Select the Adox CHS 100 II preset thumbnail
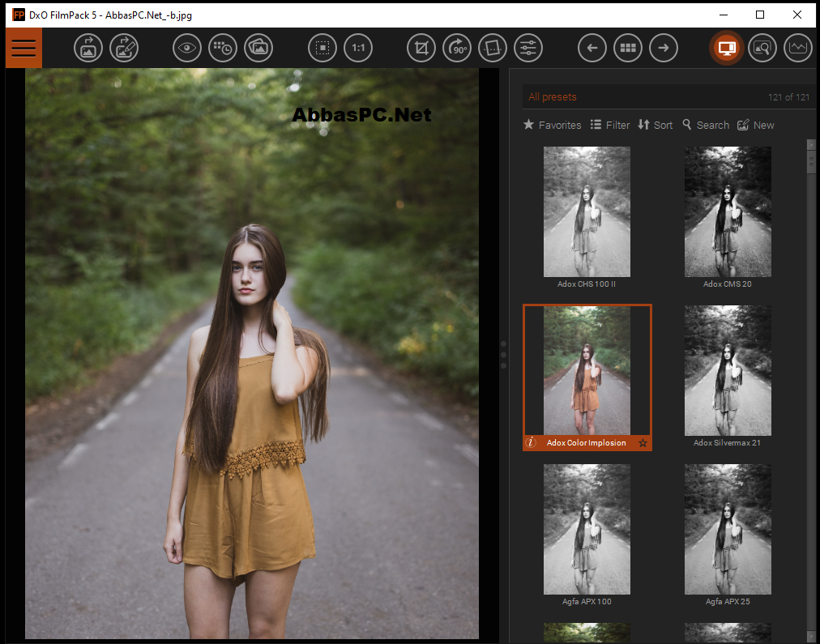The height and width of the screenshot is (644, 820). 587,211
